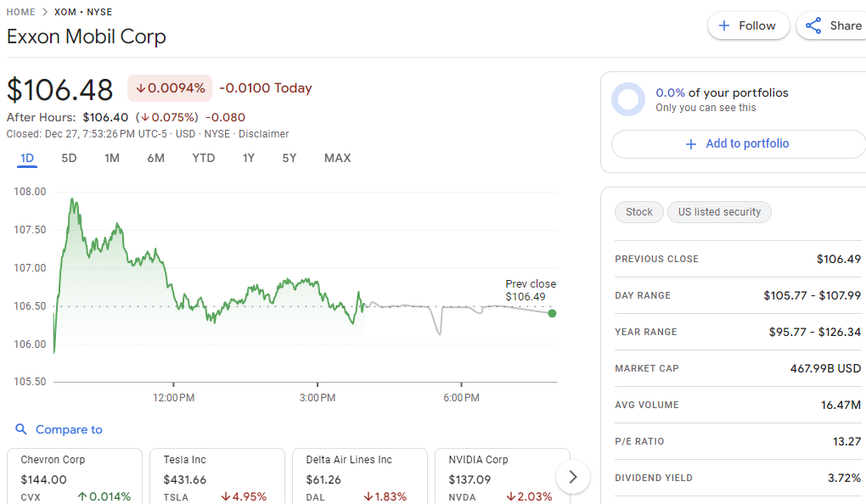Switch chart to 1M range
Viewport: 866px width, 504px height.
pos(112,159)
